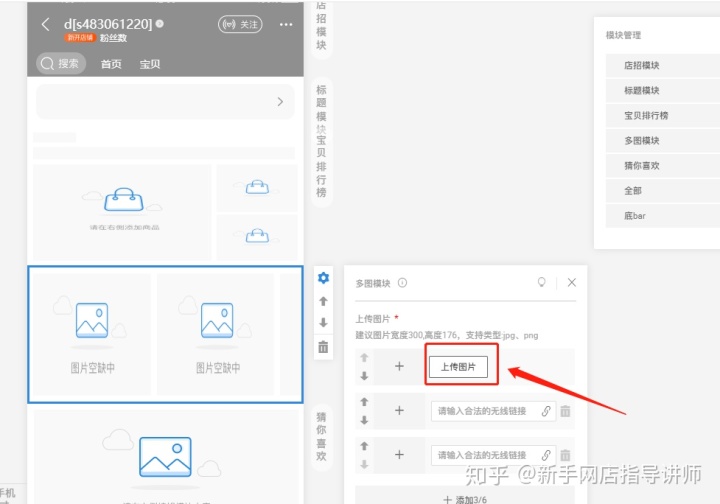Viewport: 720px width, 504px height.
Task: Click the 新开店铺 orange badge
Action: pos(80,38)
